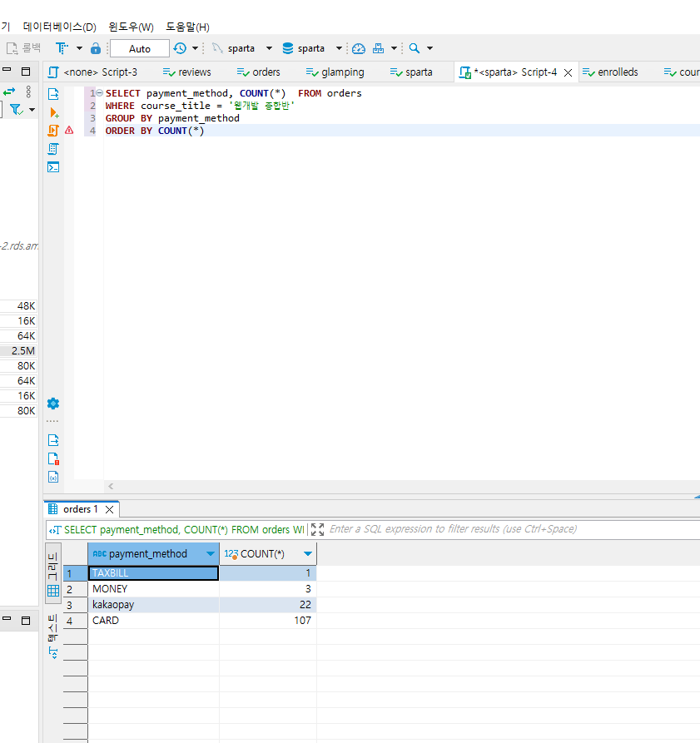Select the TAXBILL cell
The width and height of the screenshot is (700, 743).
[x=153, y=573]
